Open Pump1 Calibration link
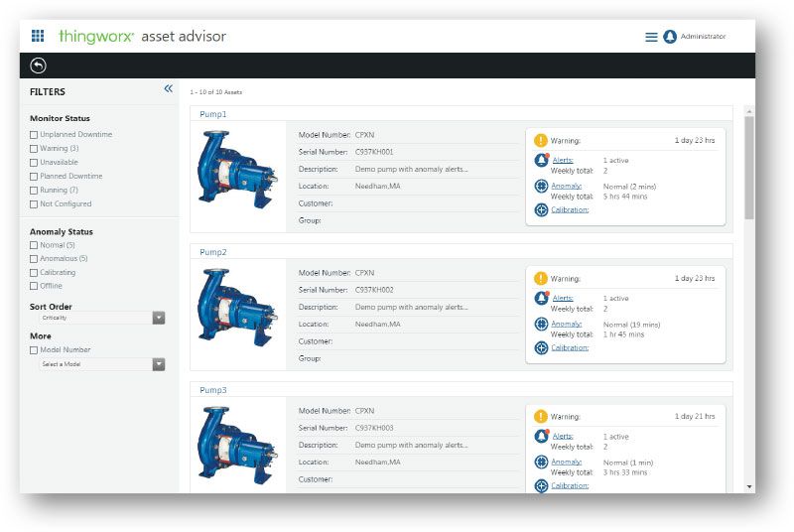 click(570, 209)
